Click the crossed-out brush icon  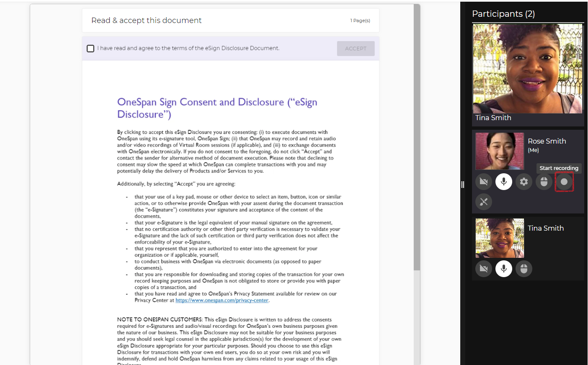484,202
